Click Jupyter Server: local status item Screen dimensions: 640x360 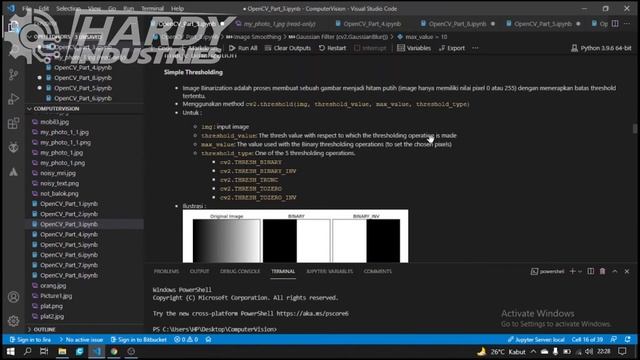click(536, 340)
